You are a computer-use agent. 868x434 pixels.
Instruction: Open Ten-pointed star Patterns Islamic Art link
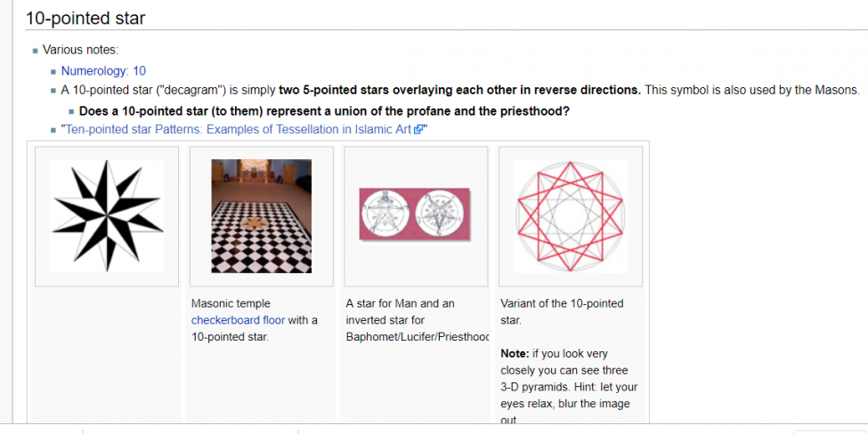click(239, 129)
